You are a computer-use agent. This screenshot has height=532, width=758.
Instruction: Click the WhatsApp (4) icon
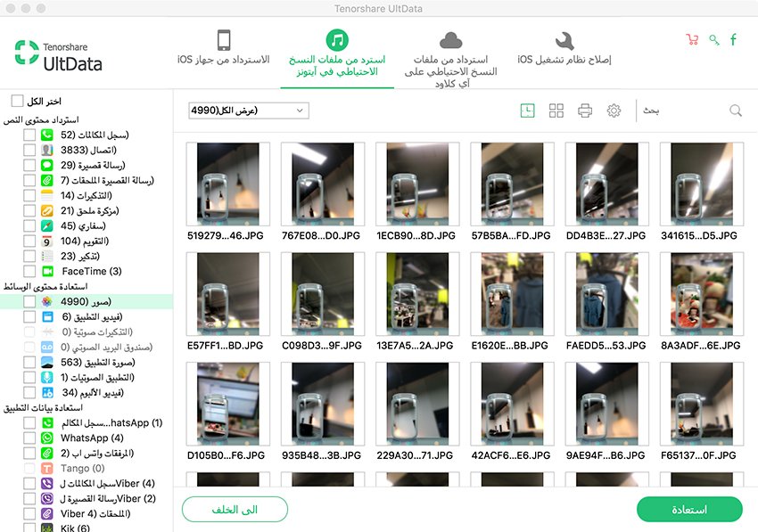click(47, 438)
